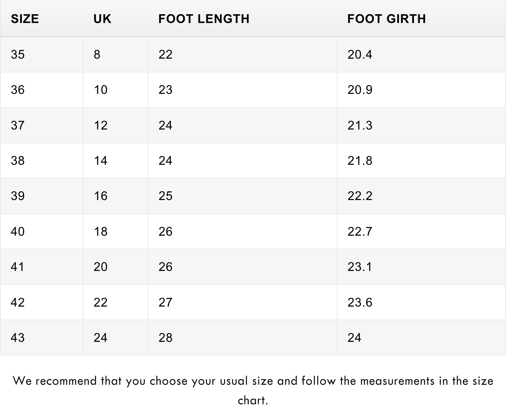506x420 pixels.
Task: Select size 42 cell
Action: pos(41,302)
